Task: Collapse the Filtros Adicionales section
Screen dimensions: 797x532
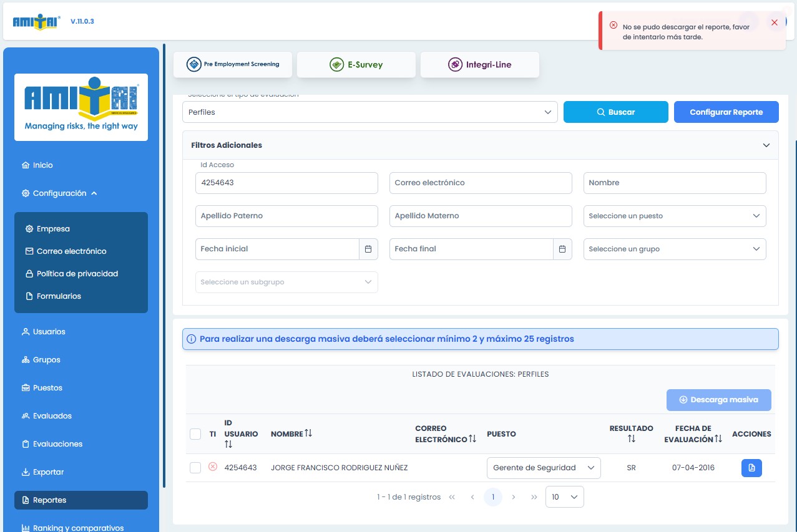Action: [x=766, y=145]
